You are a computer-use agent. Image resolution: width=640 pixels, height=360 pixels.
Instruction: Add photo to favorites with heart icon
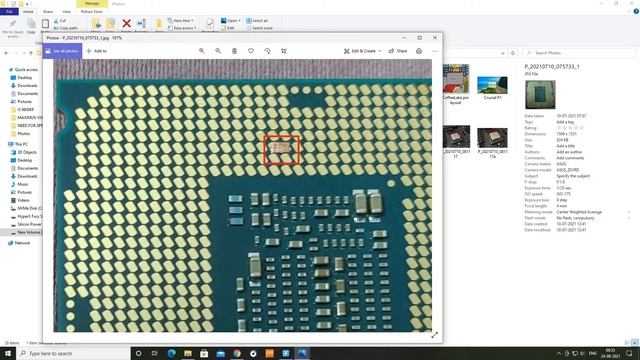coord(251,51)
